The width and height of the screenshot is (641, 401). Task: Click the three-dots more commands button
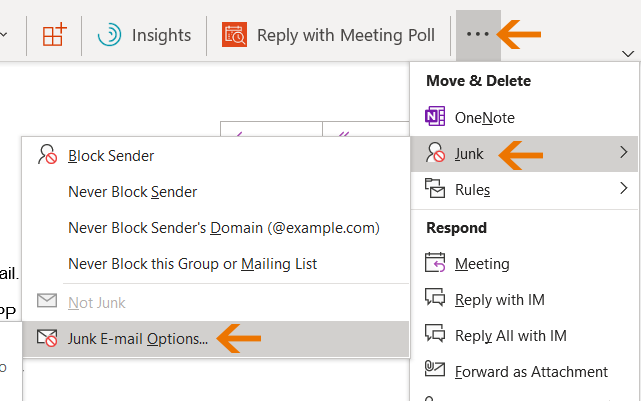point(478,34)
